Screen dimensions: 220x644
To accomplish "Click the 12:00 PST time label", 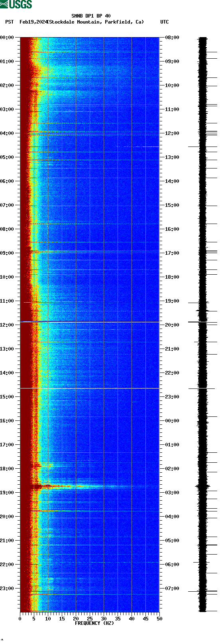I will pyautogui.click(x=7, y=325).
